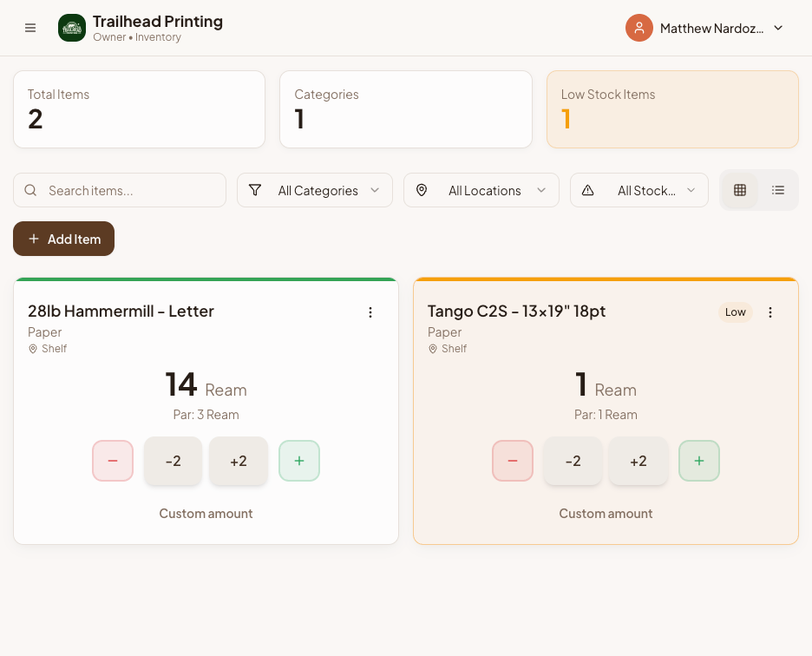Click the shelf location pin on Tango C2S card
This screenshot has width=812, height=656.
point(433,349)
